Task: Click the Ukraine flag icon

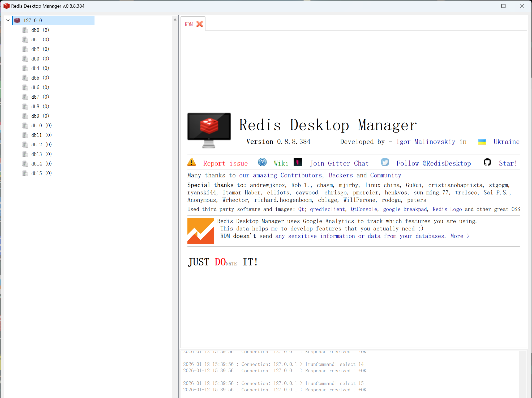Action: click(482, 142)
